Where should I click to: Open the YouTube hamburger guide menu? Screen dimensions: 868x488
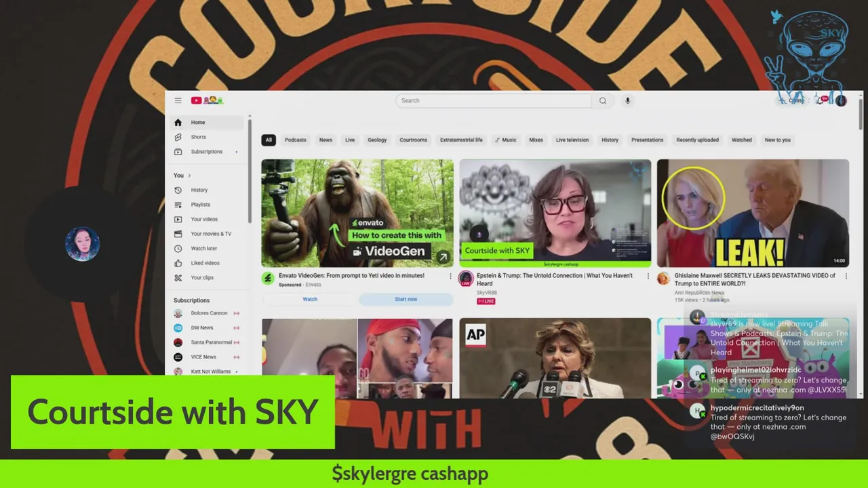(x=178, y=100)
